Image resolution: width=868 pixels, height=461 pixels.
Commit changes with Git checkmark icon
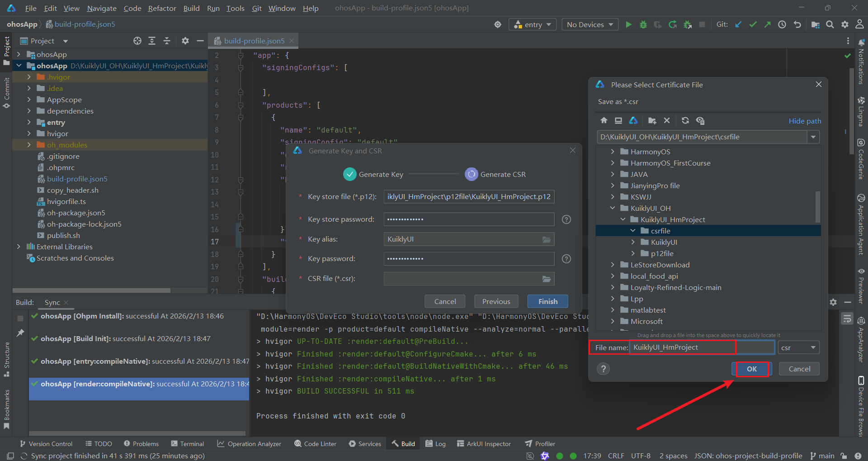tap(753, 24)
